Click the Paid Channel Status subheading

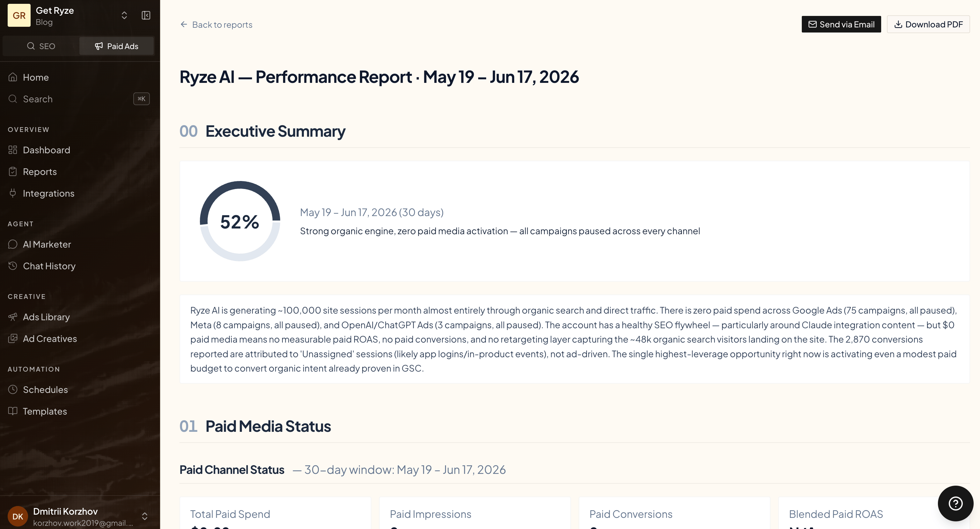click(x=232, y=470)
